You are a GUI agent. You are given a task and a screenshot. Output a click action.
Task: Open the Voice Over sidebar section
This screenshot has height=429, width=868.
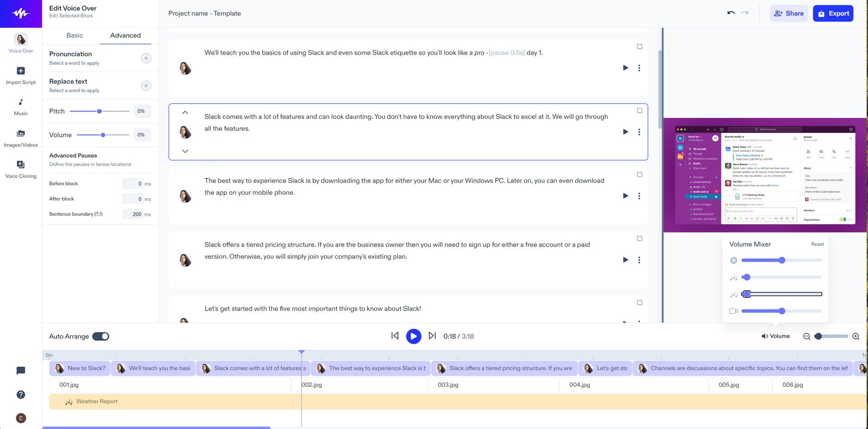click(21, 43)
